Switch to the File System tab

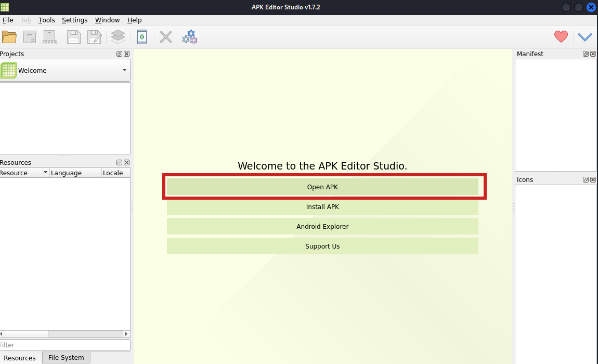point(66,358)
